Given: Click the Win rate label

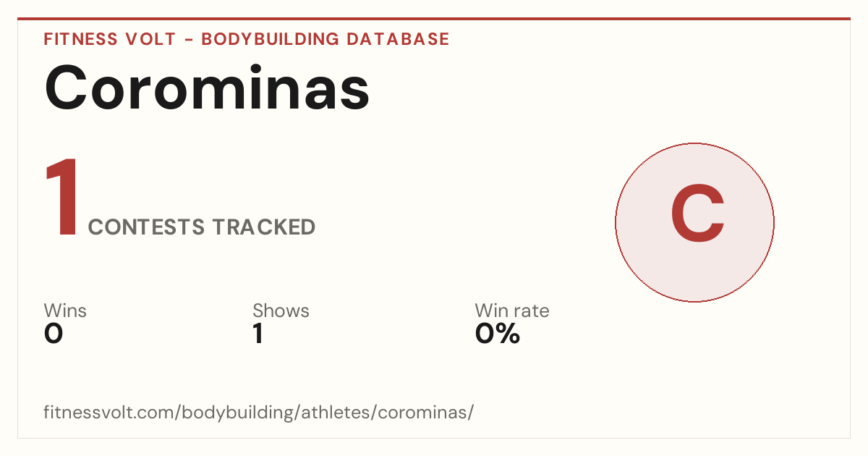Looking at the screenshot, I should (512, 311).
